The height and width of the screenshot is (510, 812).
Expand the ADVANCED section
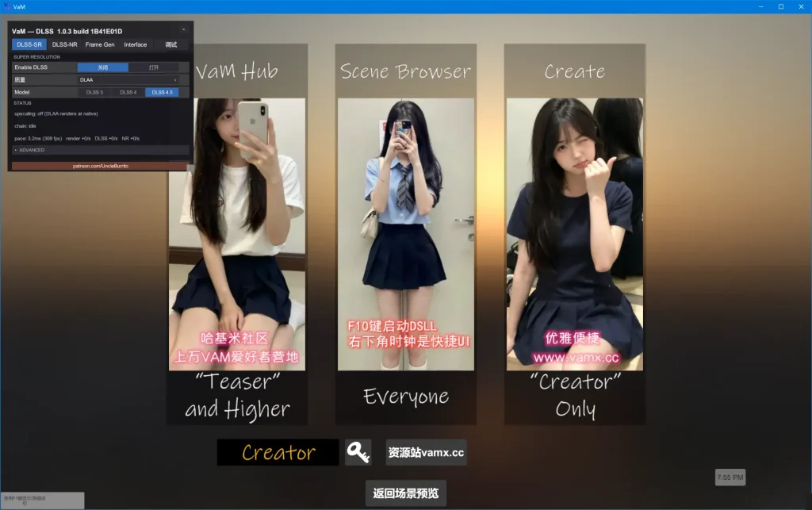point(101,150)
